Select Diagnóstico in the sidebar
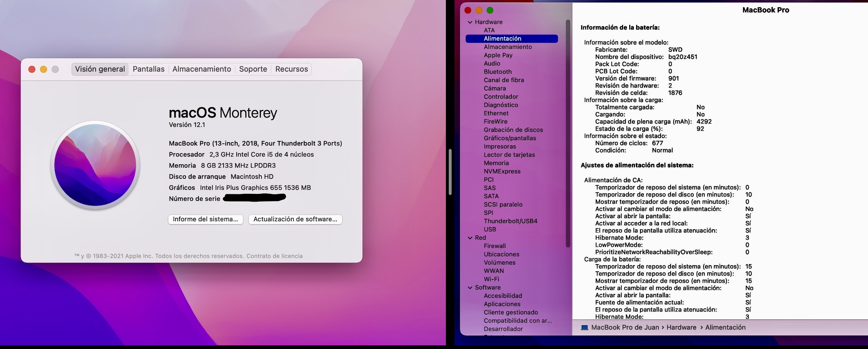The height and width of the screenshot is (349, 868). [501, 105]
